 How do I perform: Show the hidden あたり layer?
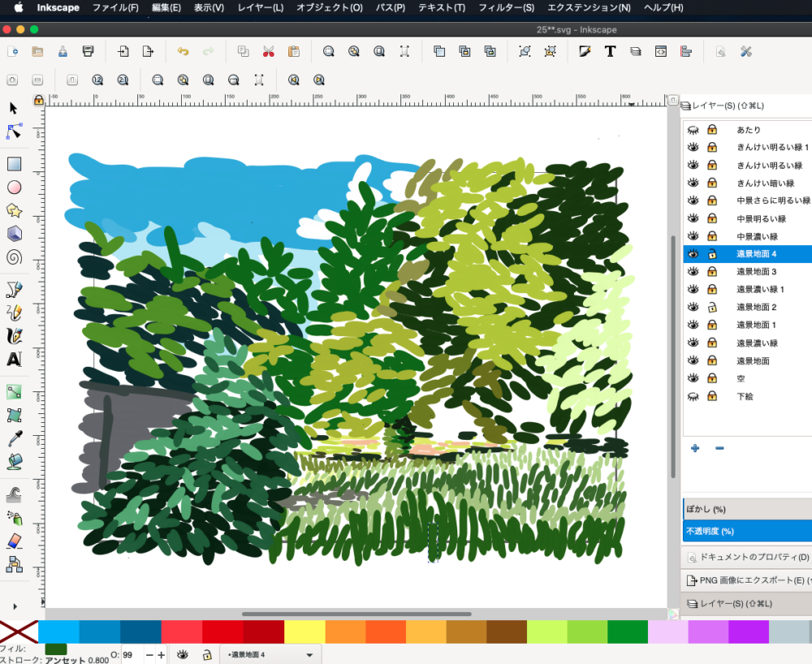693,129
